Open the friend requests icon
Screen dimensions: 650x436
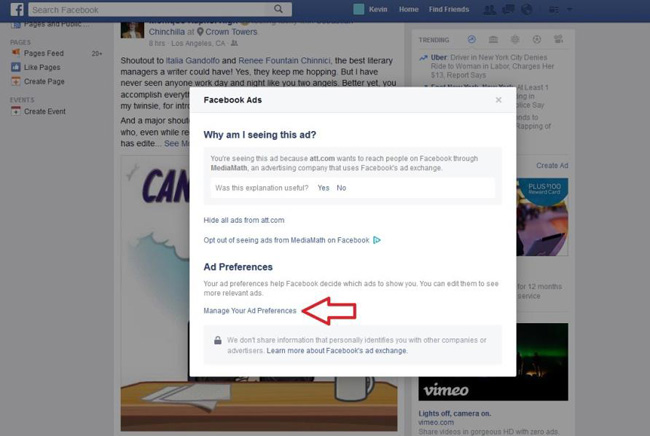[x=490, y=9]
